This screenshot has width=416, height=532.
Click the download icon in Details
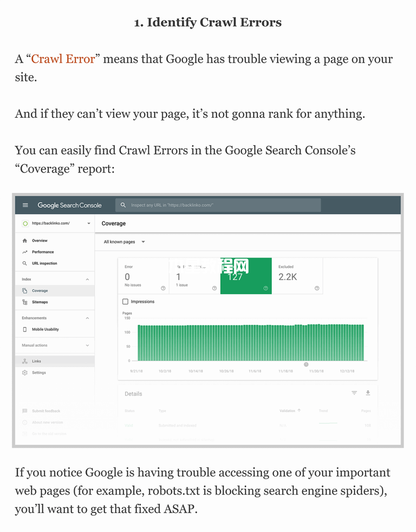click(368, 393)
